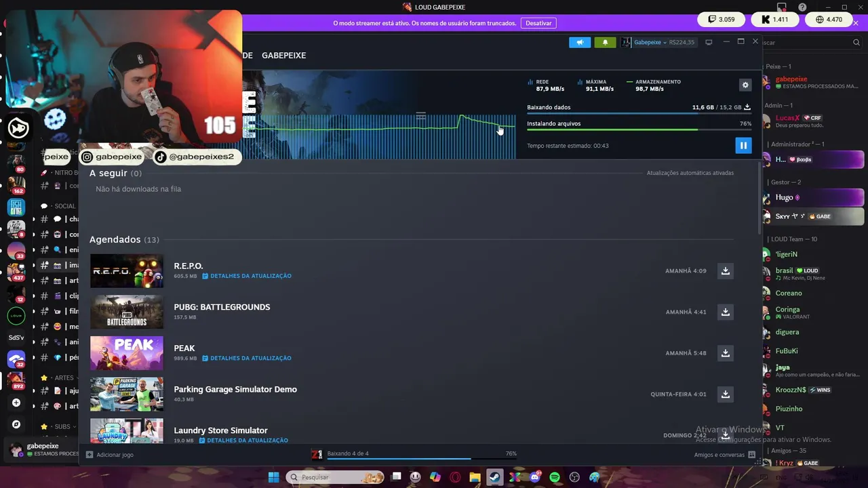The image size is (868, 488).
Task: Click the taskbar Pesquisar search box
Action: coord(335,477)
